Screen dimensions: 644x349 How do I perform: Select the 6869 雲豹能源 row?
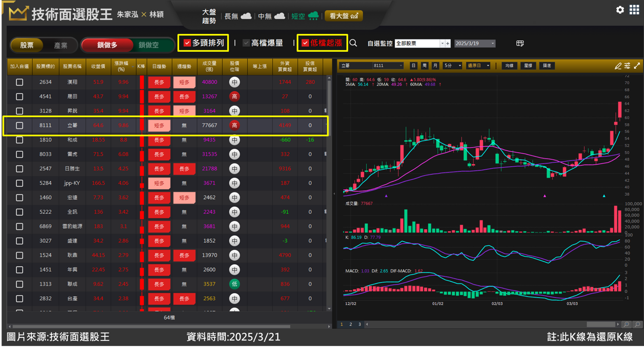click(168, 226)
